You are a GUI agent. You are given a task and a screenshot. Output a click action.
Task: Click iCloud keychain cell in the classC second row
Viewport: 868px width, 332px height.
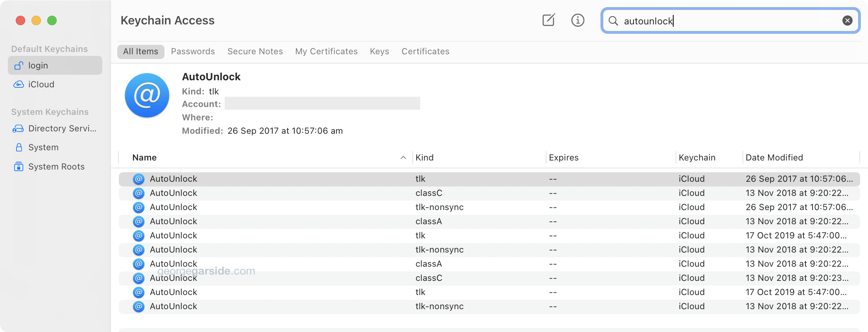[x=692, y=193]
